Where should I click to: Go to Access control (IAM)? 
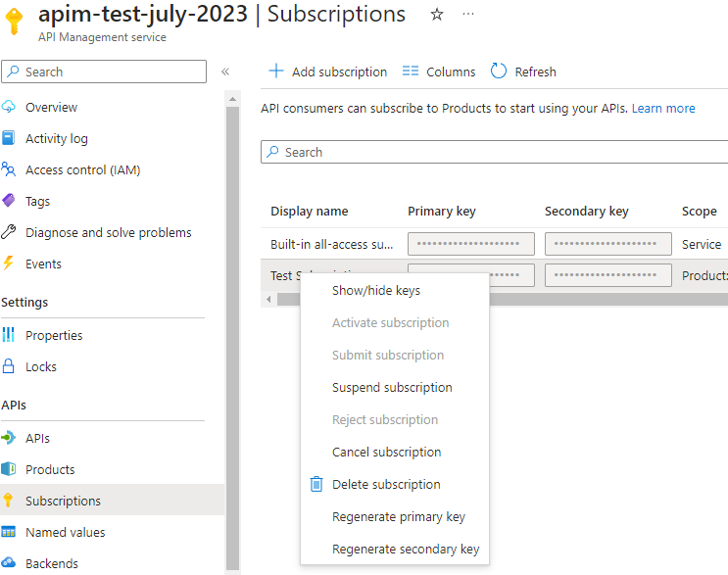coord(83,169)
